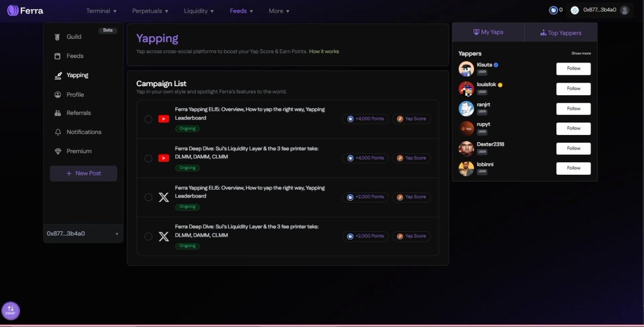Viewport: 644px width, 327px height.
Task: Open the Profile sidebar icon
Action: 57,95
